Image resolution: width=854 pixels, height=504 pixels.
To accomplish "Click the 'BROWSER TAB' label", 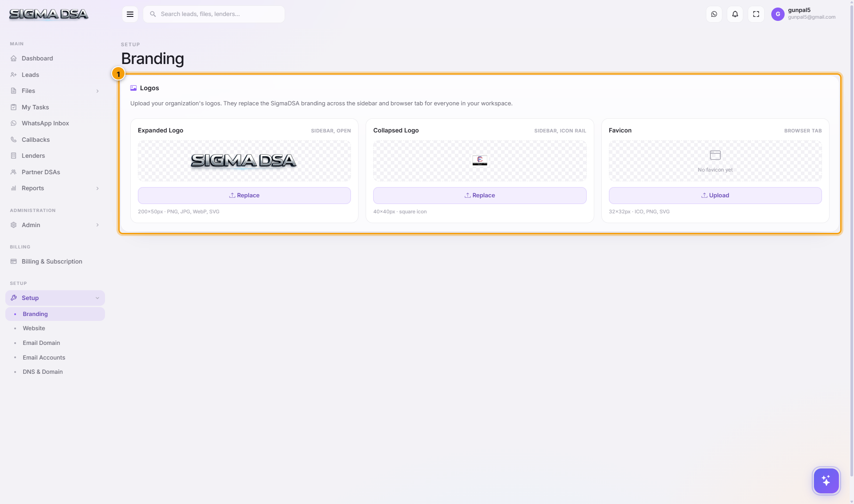I will click(803, 131).
